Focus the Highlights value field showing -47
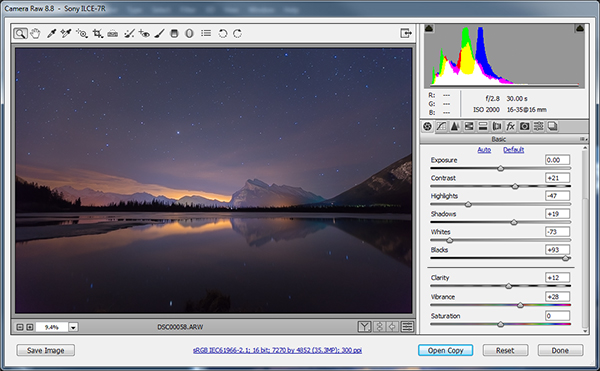The image size is (600, 371). 558,196
